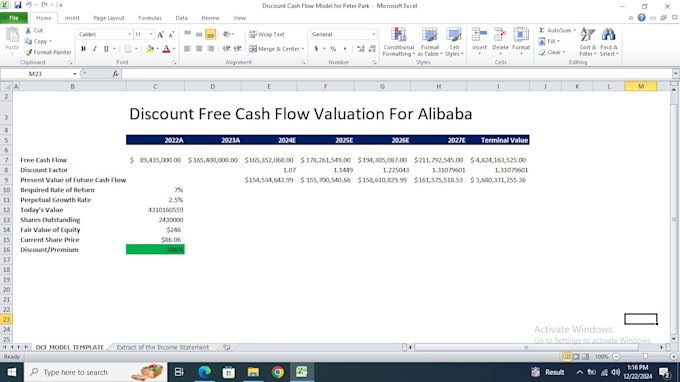Click the zoom slider in status bar

(645, 356)
